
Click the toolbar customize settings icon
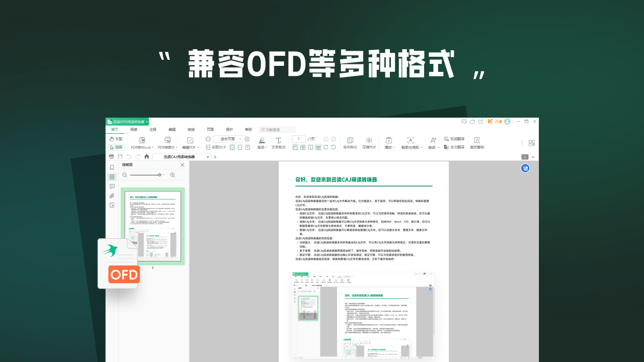coord(532,143)
